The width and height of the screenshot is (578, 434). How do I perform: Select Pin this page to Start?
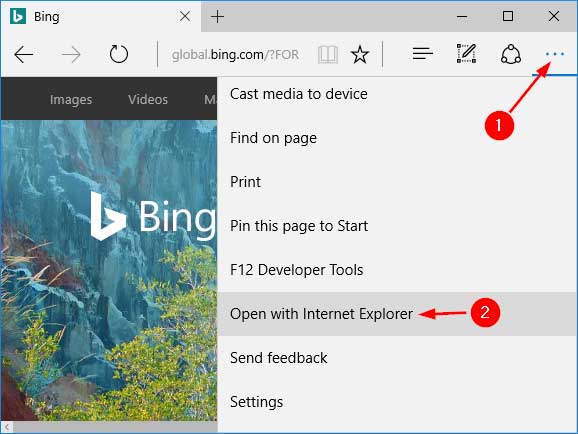pyautogui.click(x=397, y=226)
